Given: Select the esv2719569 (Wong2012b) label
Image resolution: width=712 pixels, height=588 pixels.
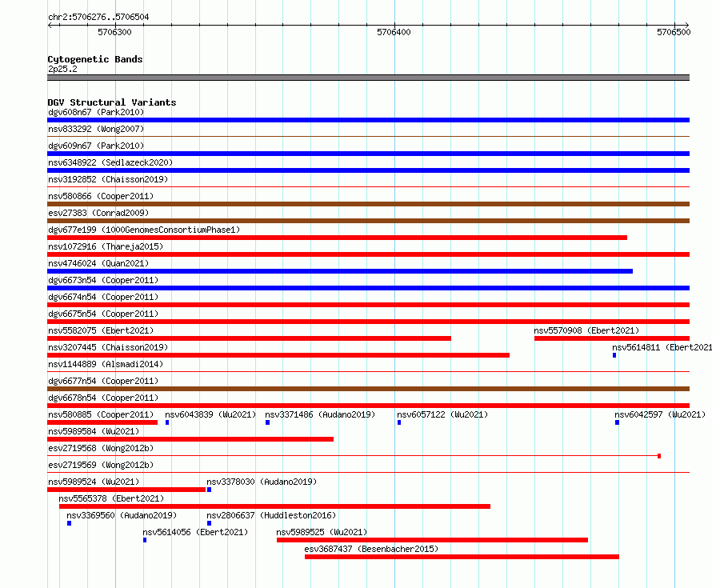Looking at the screenshot, I should pyautogui.click(x=101, y=465).
